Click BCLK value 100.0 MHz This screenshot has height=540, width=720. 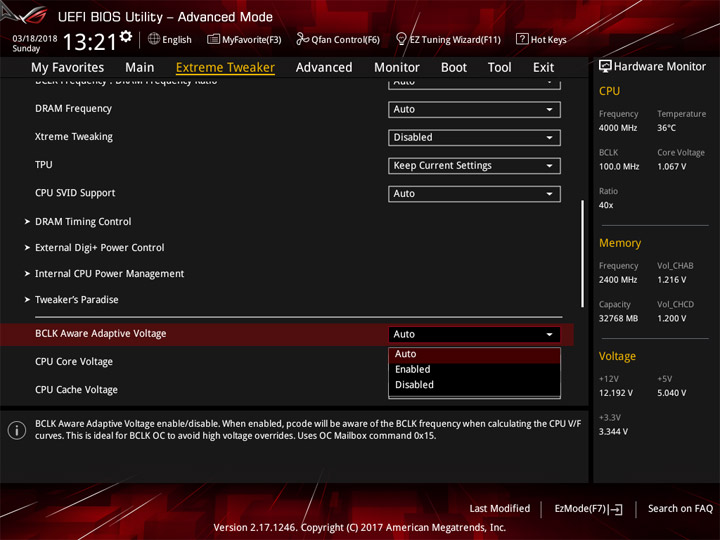pos(619,167)
